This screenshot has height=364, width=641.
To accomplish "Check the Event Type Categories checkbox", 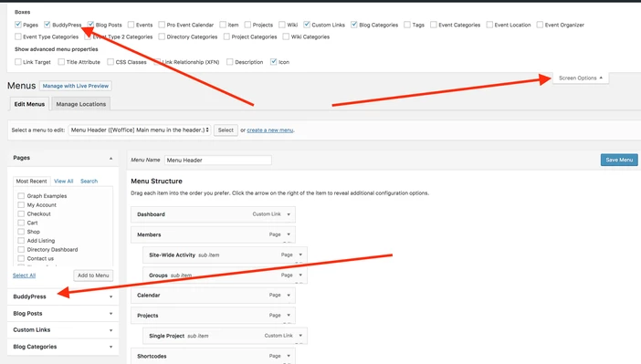I will [x=18, y=36].
